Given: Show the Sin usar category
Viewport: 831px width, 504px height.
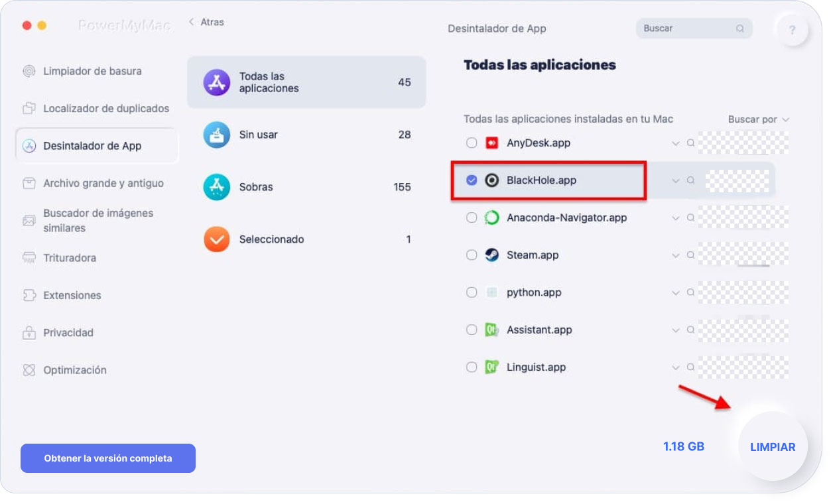Looking at the screenshot, I should (306, 135).
